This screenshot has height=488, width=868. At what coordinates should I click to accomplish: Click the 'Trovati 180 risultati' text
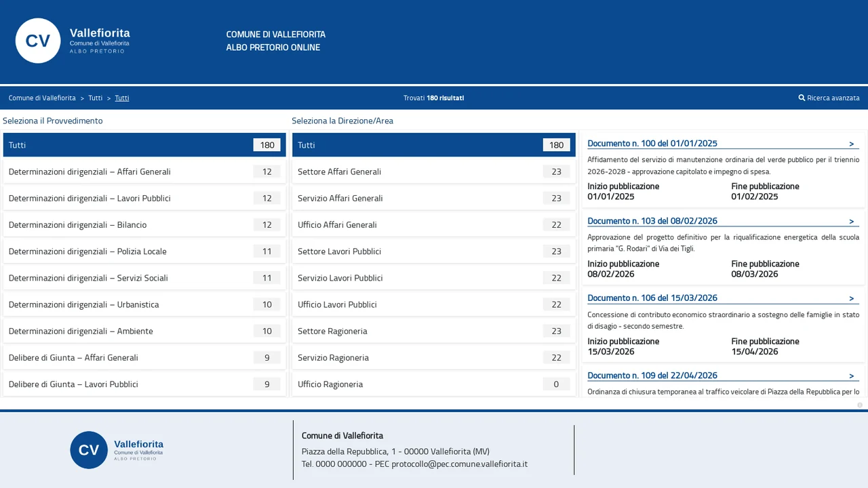[434, 98]
